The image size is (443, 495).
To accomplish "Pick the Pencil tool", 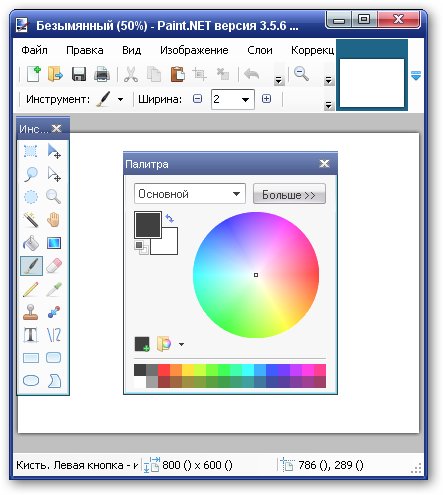I will (31, 289).
